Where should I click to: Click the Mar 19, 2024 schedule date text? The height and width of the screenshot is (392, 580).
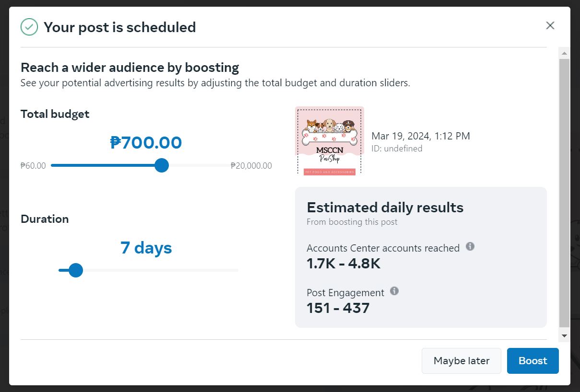(x=421, y=136)
